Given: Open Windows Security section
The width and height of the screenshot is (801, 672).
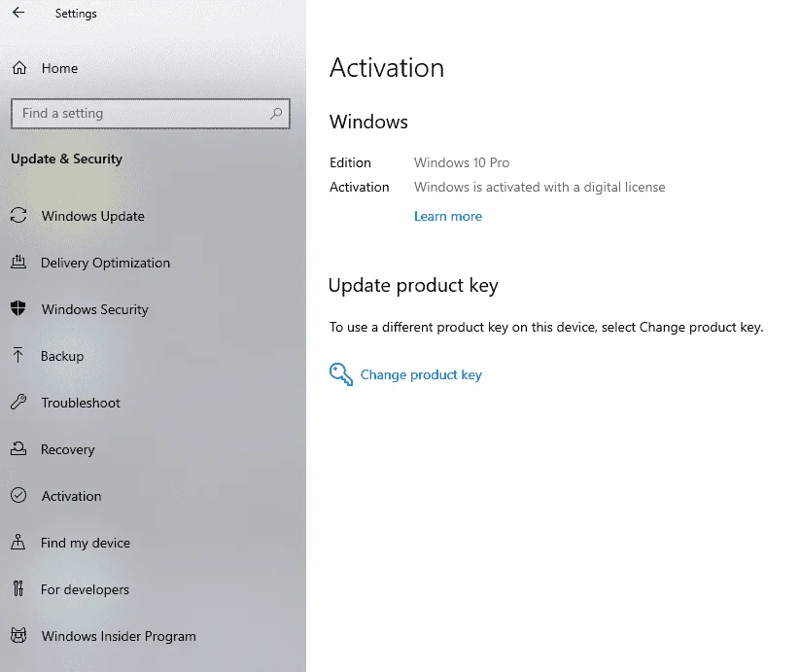Looking at the screenshot, I should click(95, 309).
